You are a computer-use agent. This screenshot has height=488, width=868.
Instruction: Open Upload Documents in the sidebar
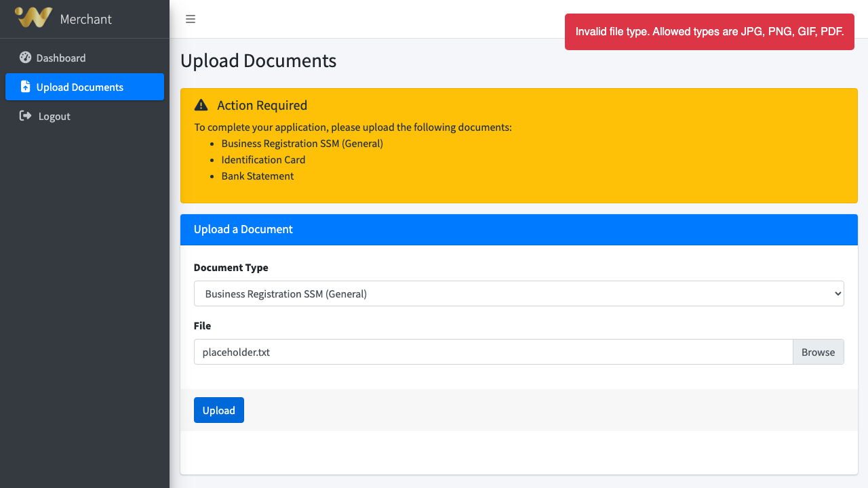(85, 87)
